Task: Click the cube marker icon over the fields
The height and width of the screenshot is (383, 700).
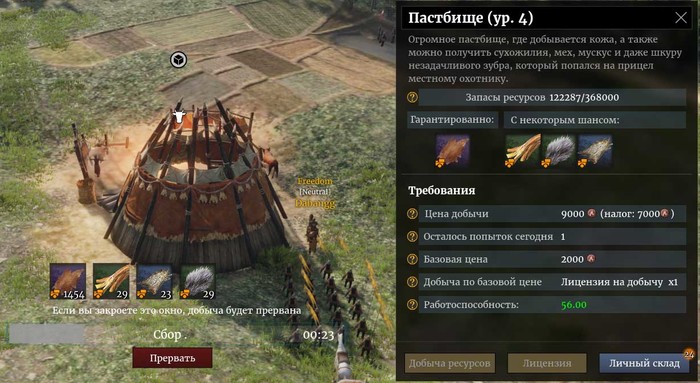Action: click(x=179, y=59)
